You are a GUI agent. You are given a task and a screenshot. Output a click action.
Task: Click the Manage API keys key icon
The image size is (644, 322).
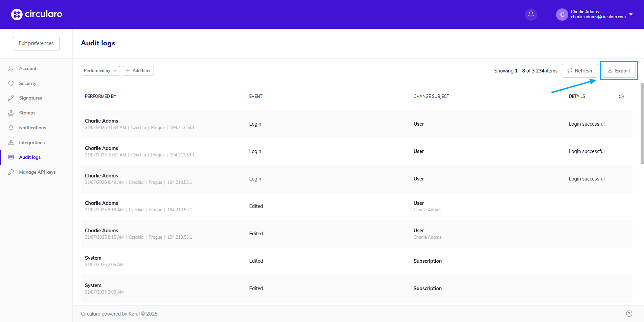point(11,172)
